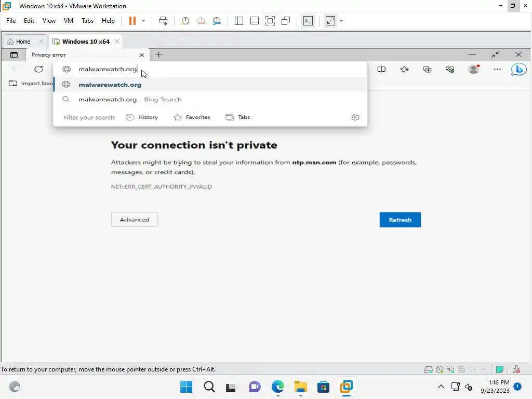Toggle the VMware library sidebar
This screenshot has width=532, height=399.
(239, 21)
